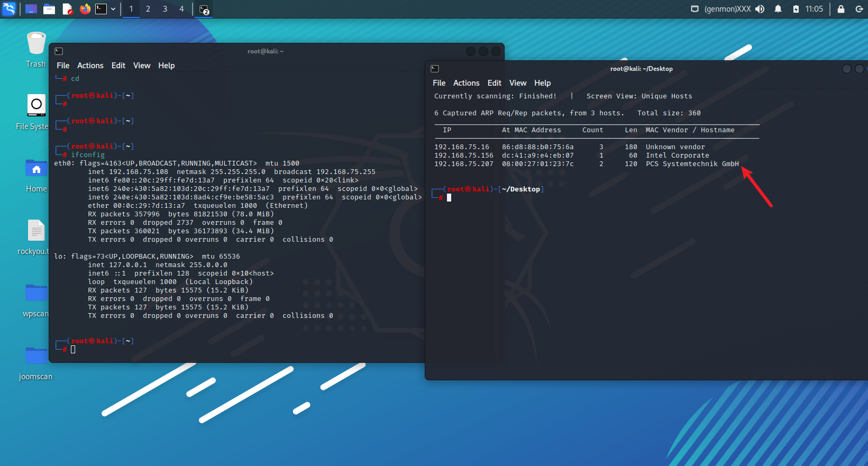Viewport: 868px width, 466px height.
Task: Click the inet 192.168.75.108 address
Action: (128, 172)
